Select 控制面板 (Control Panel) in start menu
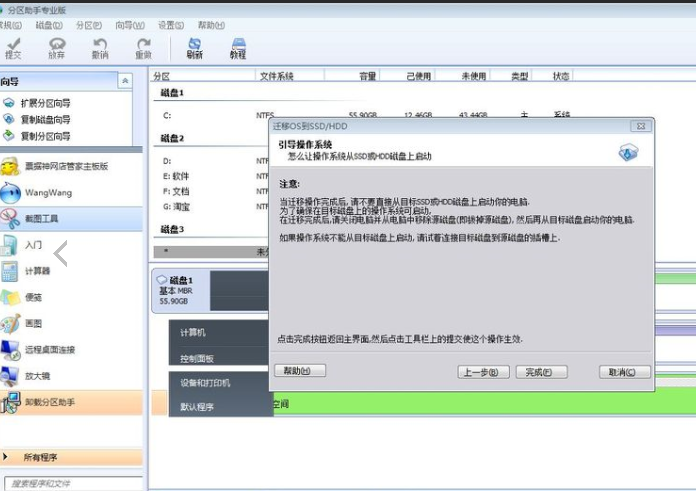This screenshot has width=696, height=491. coord(197,358)
